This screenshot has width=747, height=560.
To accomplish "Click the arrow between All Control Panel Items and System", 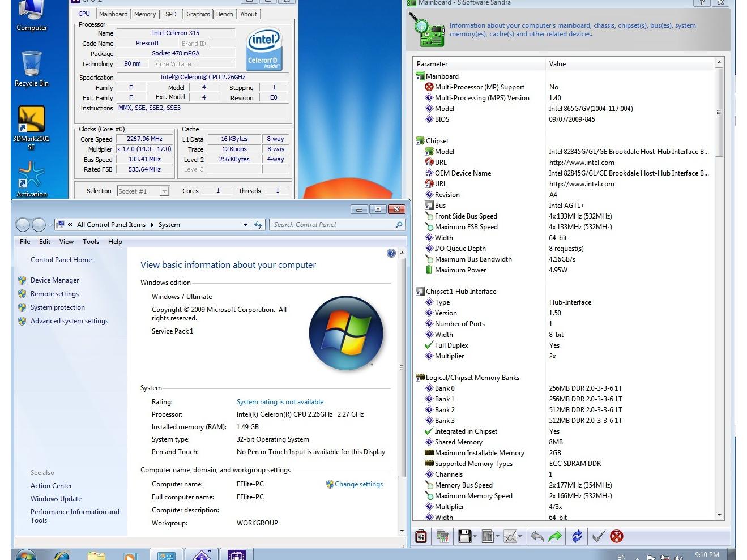I will tap(152, 225).
